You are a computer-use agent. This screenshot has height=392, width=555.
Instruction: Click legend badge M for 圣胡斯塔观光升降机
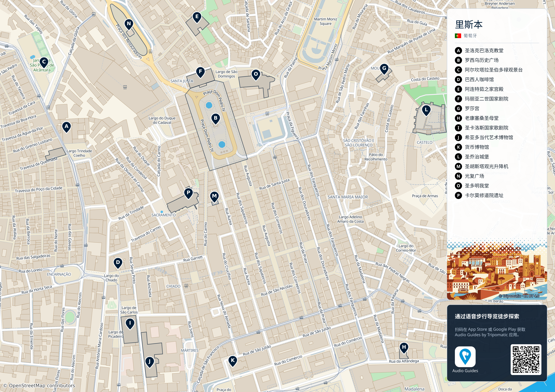[x=458, y=167]
